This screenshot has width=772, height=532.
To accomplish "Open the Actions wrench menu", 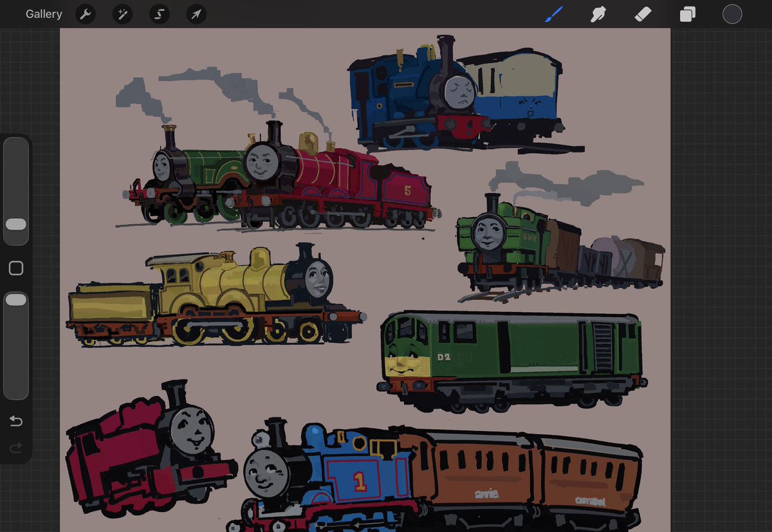I will [x=86, y=14].
